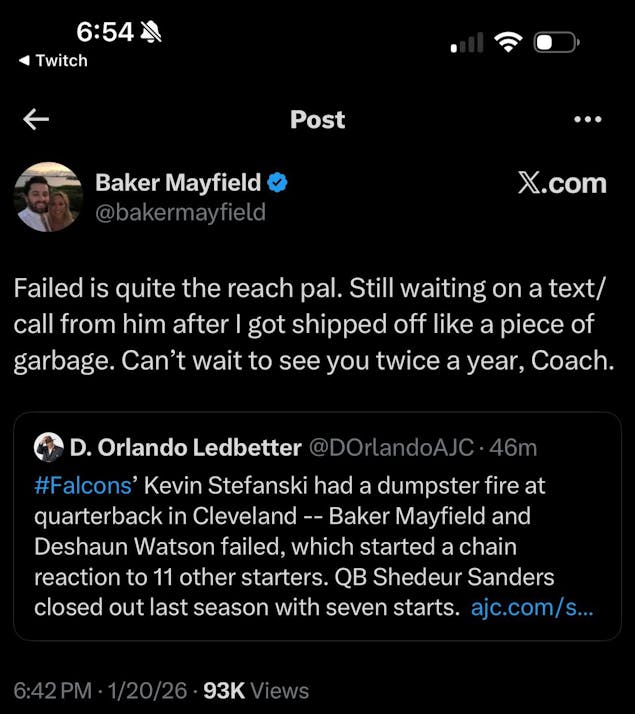The image size is (635, 714).
Task: Tap the blue verified badge
Action: point(277,182)
